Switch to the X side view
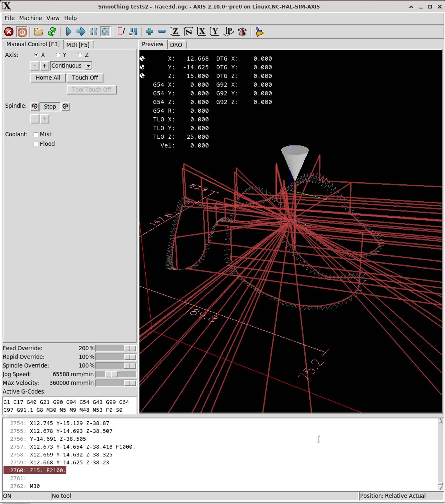This screenshot has height=504, width=445. click(202, 32)
